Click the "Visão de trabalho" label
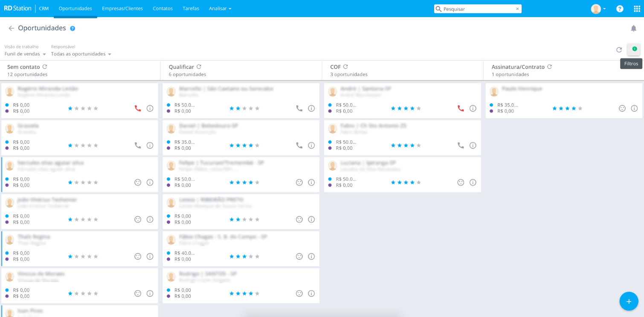The width and height of the screenshot is (644, 317). pyautogui.click(x=21, y=47)
